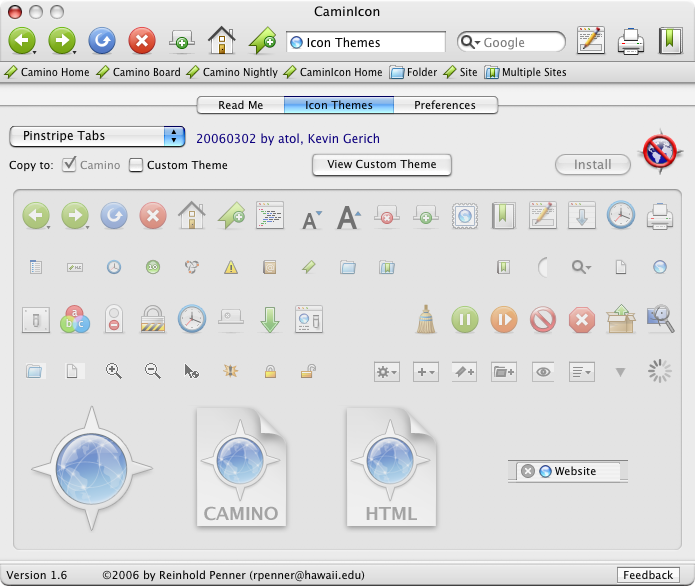
Task: Click the notepad-and-pencil form fill toolbar icon
Action: 591,40
